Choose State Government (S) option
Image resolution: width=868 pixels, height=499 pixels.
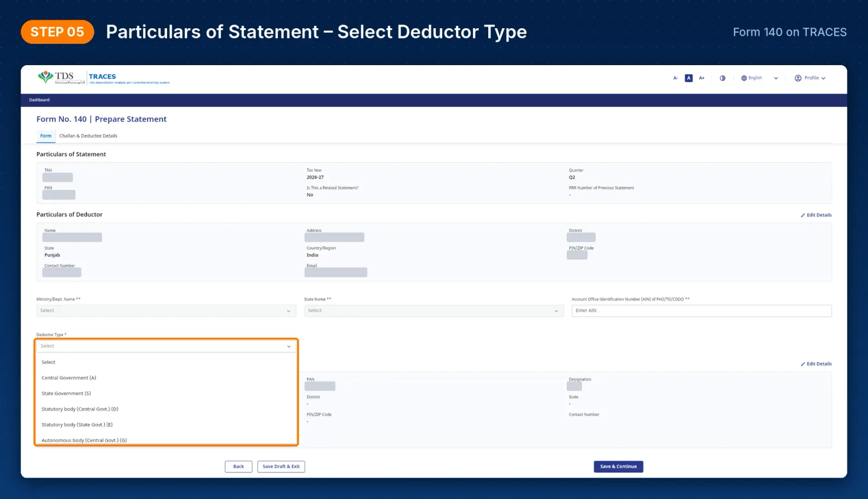166,394
